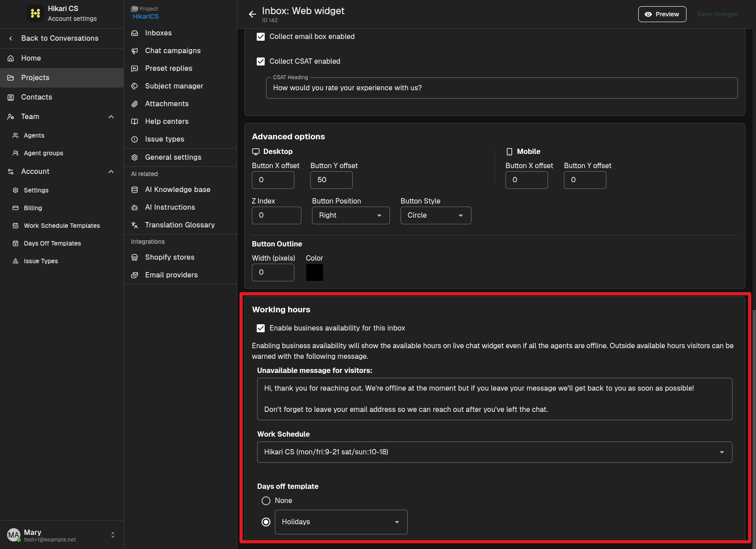Click the Subject manager tag icon
Image resolution: width=756 pixels, height=549 pixels.
tap(135, 86)
